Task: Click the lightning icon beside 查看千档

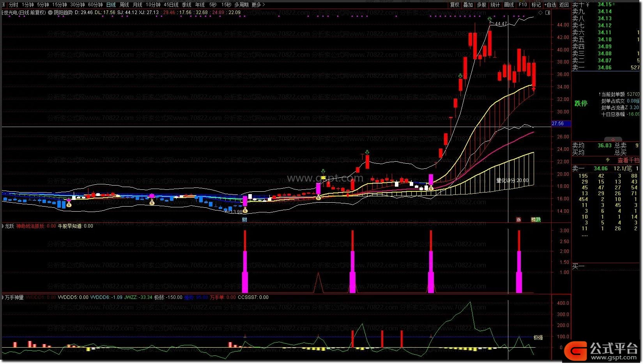Action: coord(607,160)
